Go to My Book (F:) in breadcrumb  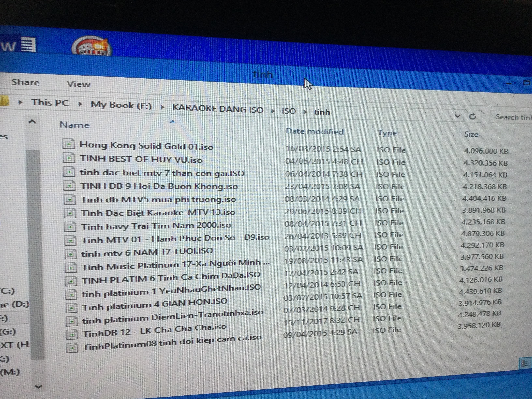point(121,105)
